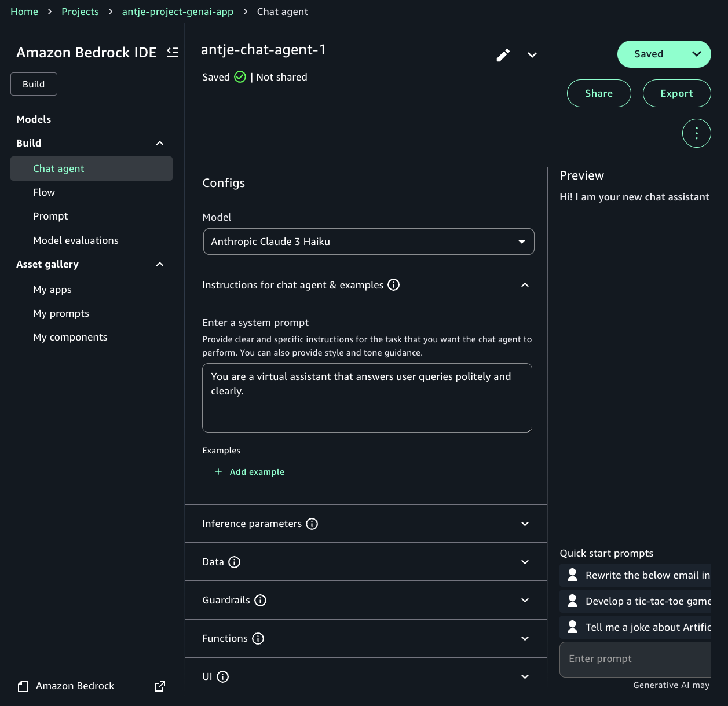Open My apps in sidebar
Screen dimensions: 728x706
(52, 290)
